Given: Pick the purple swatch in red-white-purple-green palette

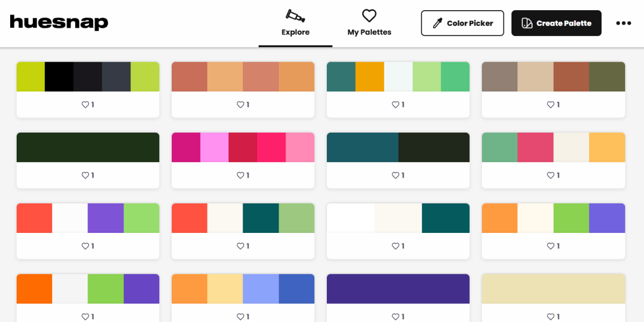Looking at the screenshot, I should pos(106,218).
